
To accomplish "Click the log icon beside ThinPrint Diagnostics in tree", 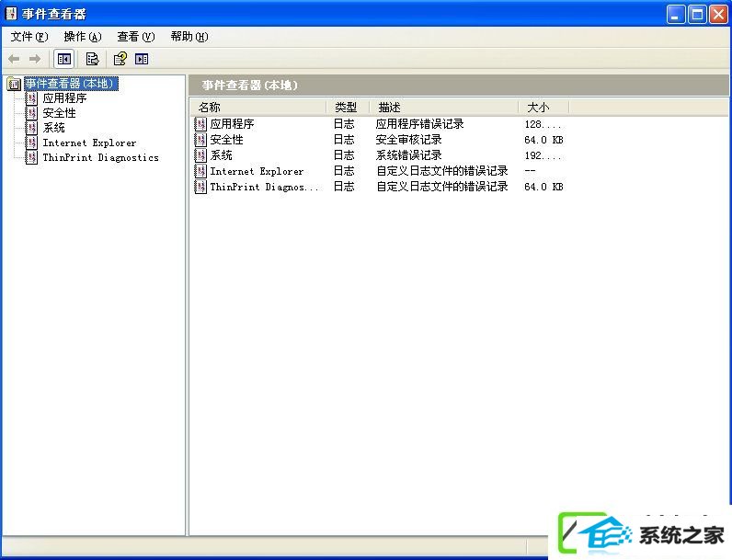I will (32, 158).
